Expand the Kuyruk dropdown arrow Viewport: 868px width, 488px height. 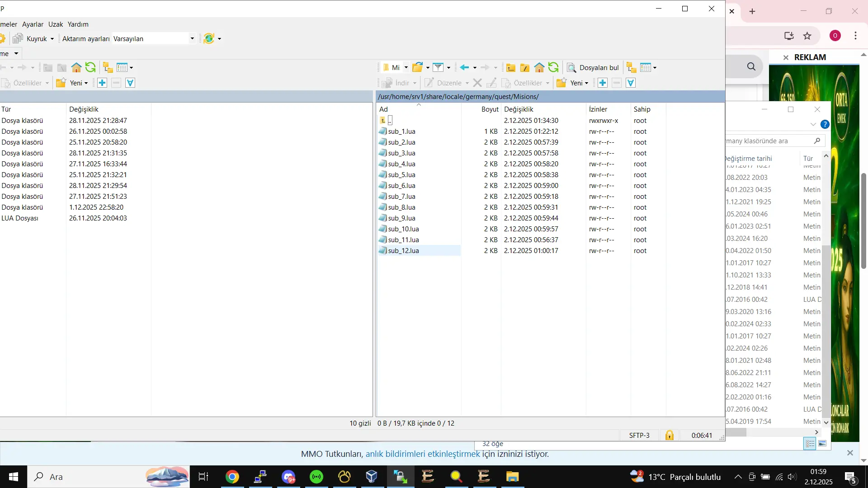[52, 39]
